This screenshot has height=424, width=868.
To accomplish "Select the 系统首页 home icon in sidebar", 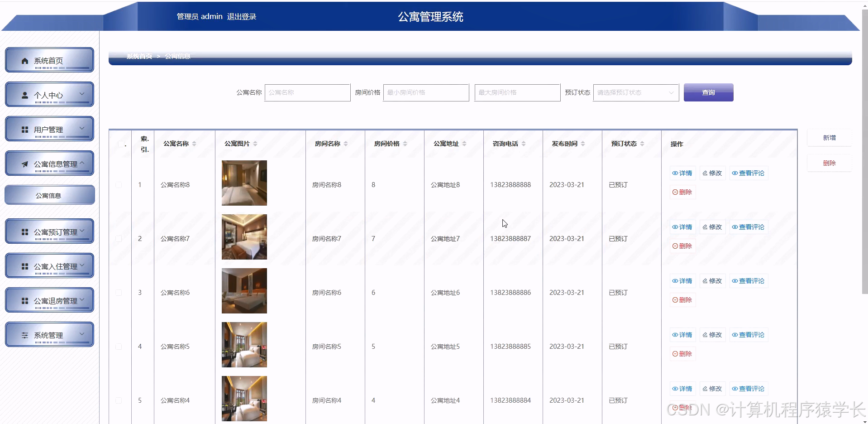I will click(25, 60).
